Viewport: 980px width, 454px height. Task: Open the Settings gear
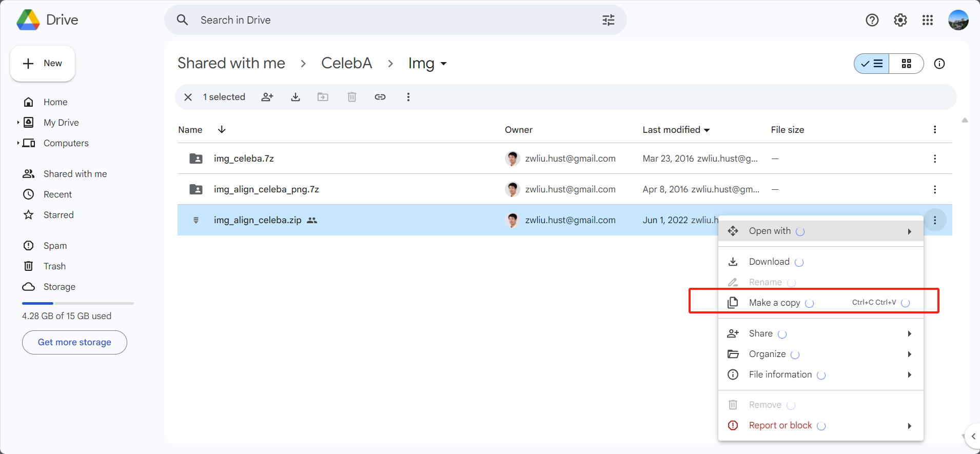tap(900, 20)
